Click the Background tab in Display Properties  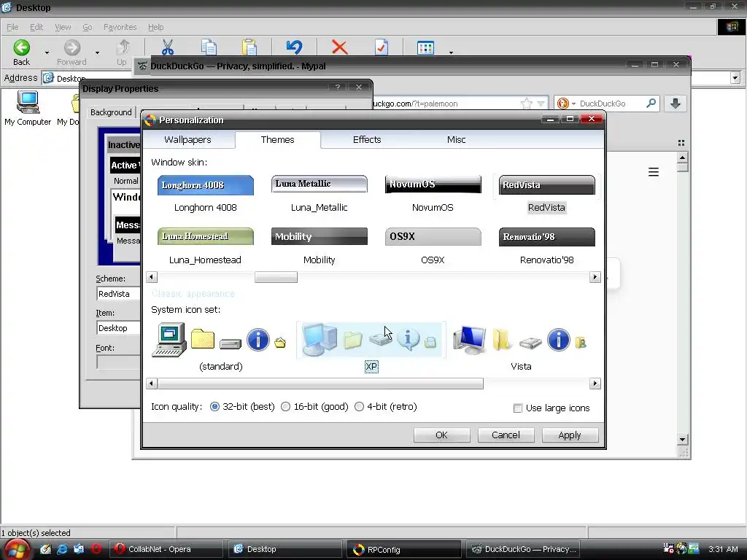[x=111, y=112]
